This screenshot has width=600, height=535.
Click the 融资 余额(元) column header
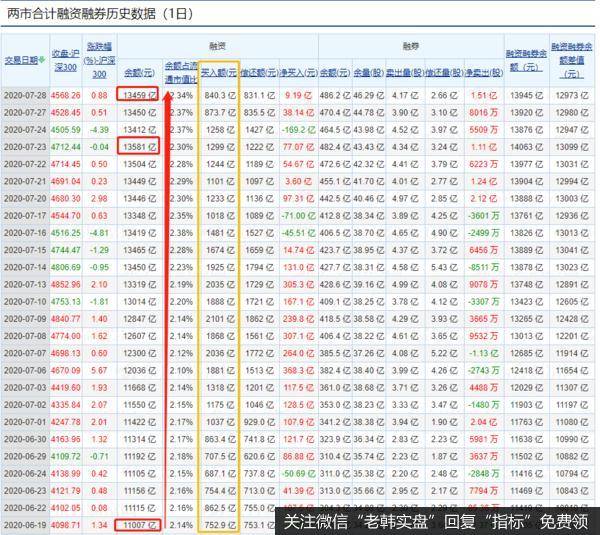pyautogui.click(x=139, y=73)
